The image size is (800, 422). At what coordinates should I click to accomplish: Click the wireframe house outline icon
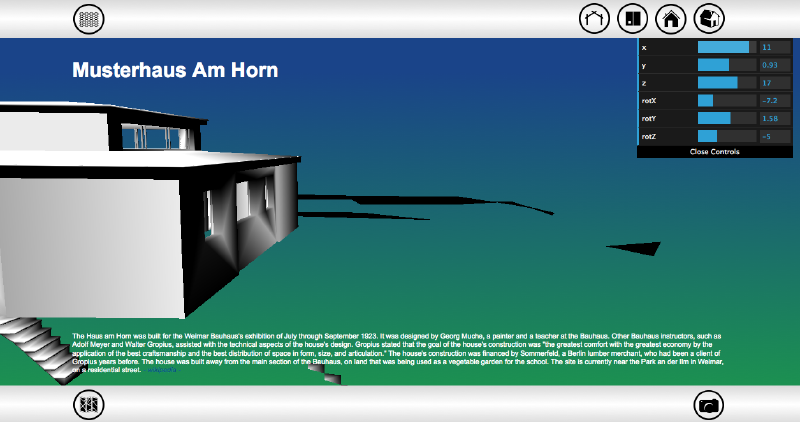click(594, 19)
